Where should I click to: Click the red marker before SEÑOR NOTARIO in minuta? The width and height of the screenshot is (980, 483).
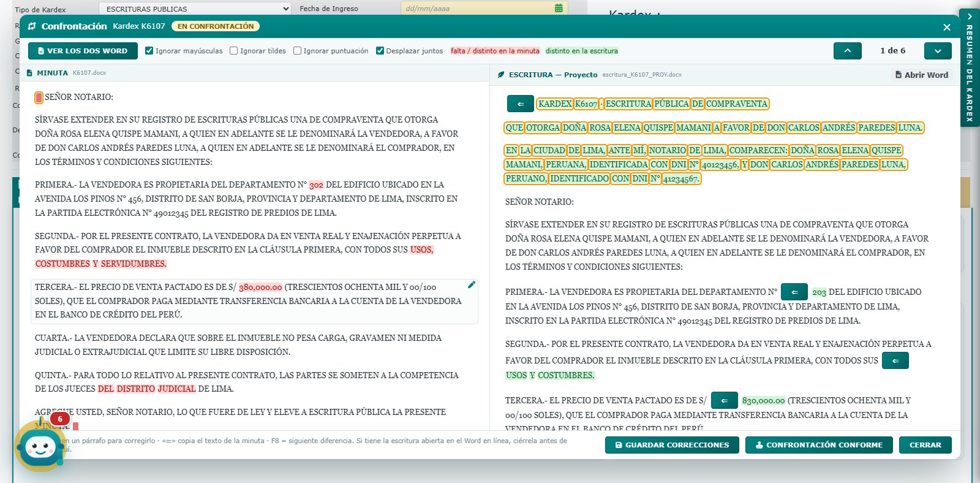click(39, 97)
